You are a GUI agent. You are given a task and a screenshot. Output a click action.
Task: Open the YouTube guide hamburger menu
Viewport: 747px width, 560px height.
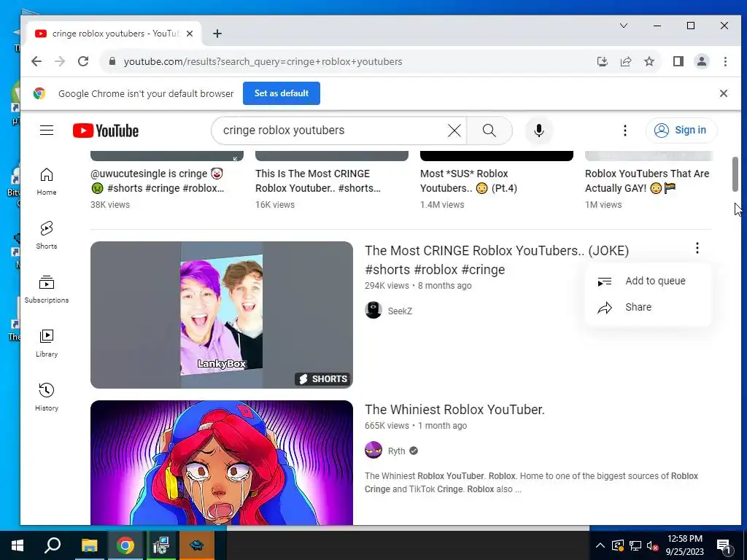click(x=47, y=130)
